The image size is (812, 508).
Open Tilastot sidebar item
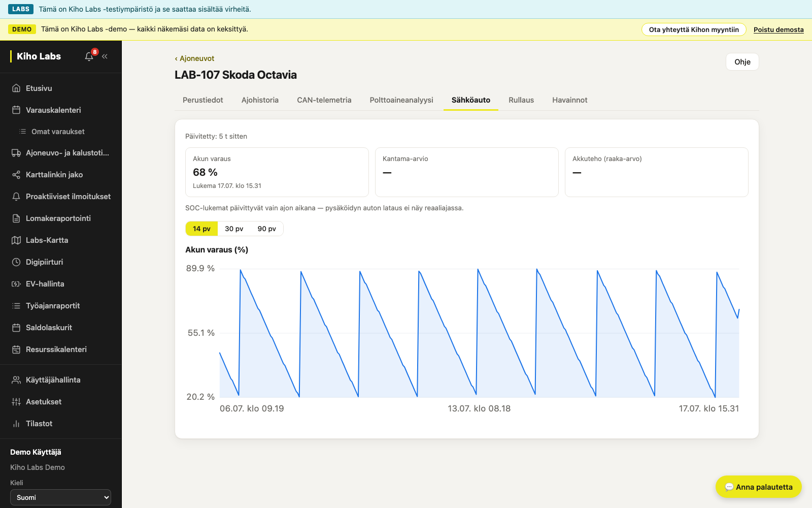pos(61,424)
